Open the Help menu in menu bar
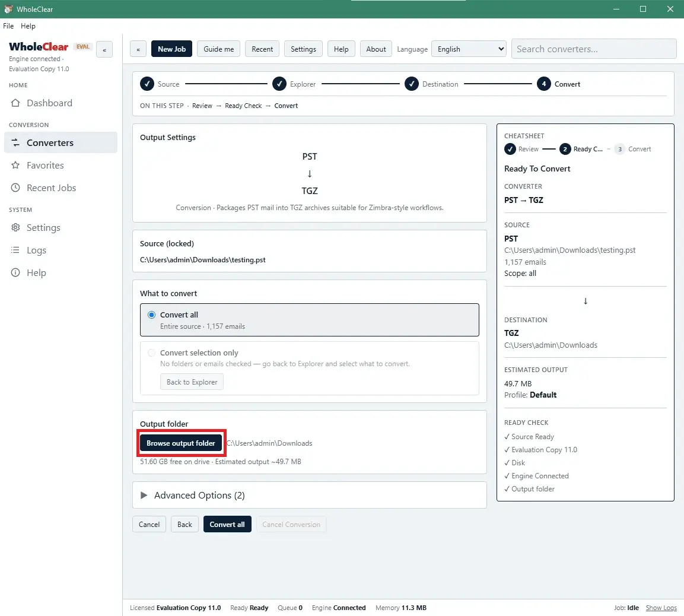 pos(28,26)
